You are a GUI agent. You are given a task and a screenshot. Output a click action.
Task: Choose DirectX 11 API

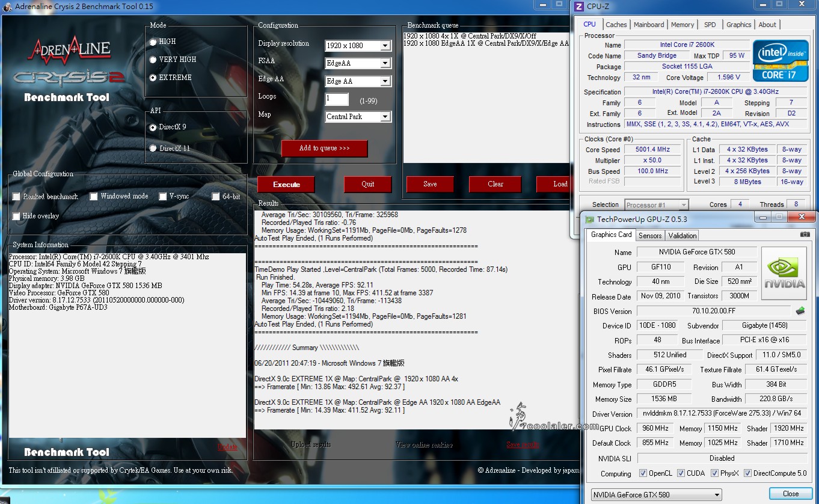tap(153, 148)
